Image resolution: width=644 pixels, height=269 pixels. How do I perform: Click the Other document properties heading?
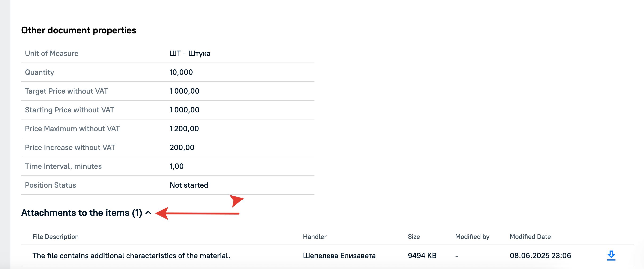pos(79,30)
